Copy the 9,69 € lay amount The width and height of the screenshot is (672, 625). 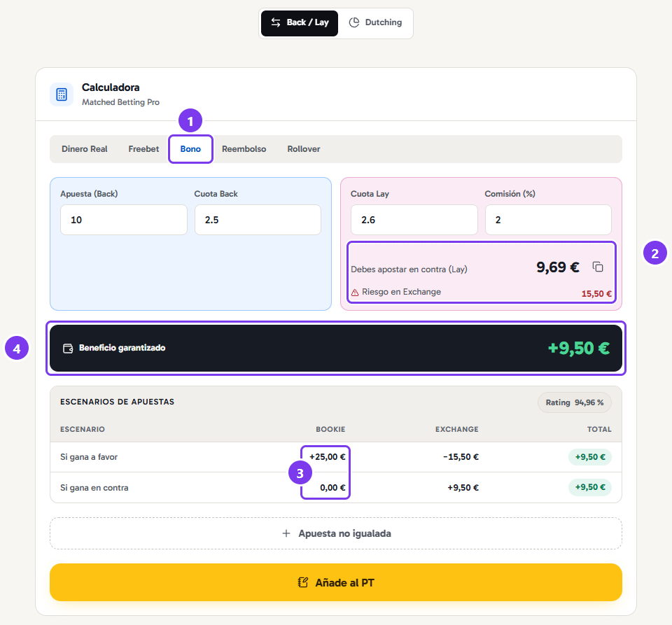click(x=598, y=267)
